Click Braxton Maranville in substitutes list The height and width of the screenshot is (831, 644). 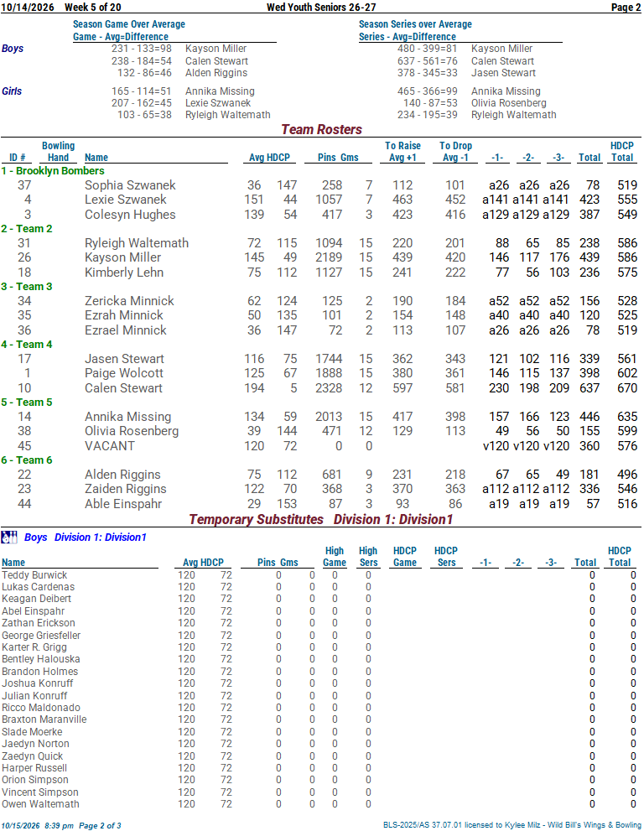44,719
